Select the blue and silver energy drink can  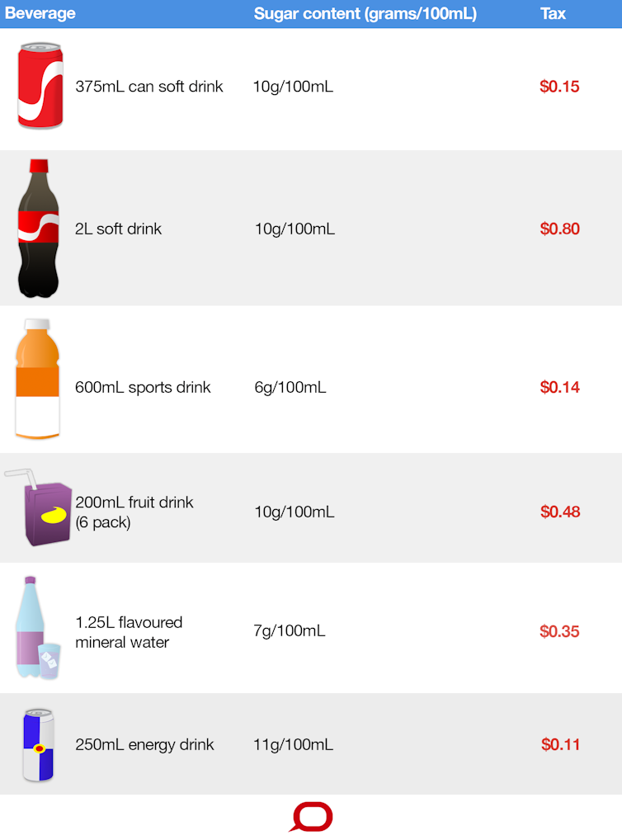(x=39, y=744)
